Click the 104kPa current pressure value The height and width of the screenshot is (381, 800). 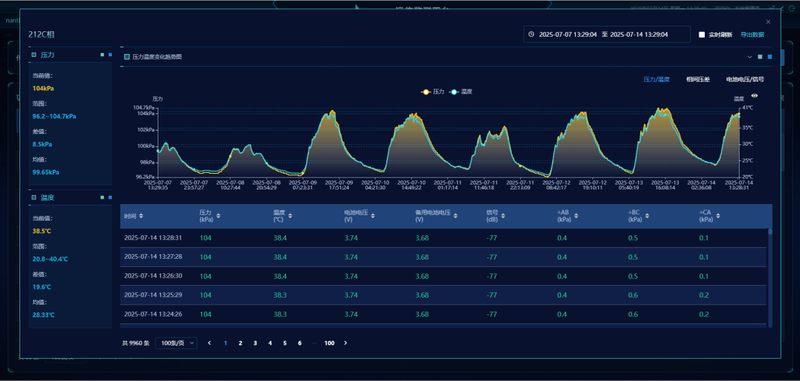pos(43,88)
